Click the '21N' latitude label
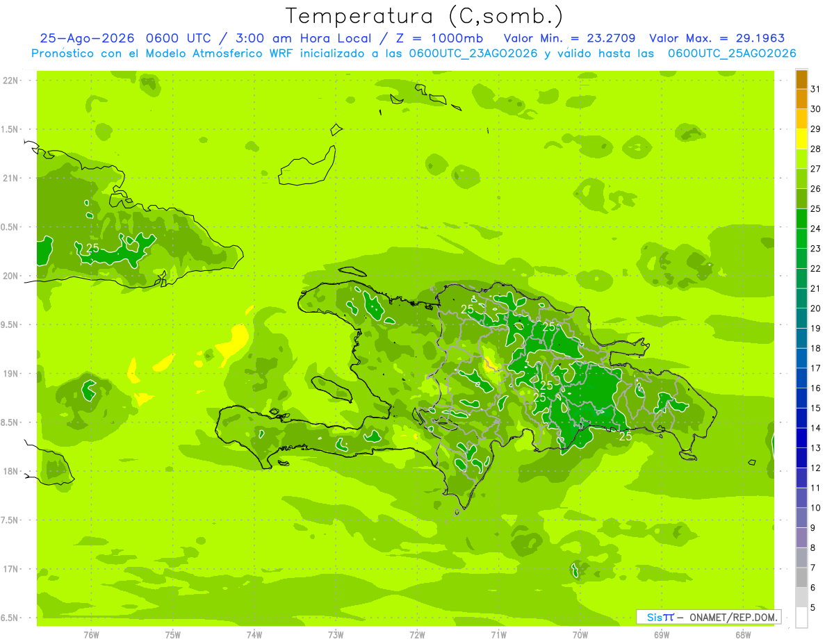834x644 pixels. click(x=10, y=178)
